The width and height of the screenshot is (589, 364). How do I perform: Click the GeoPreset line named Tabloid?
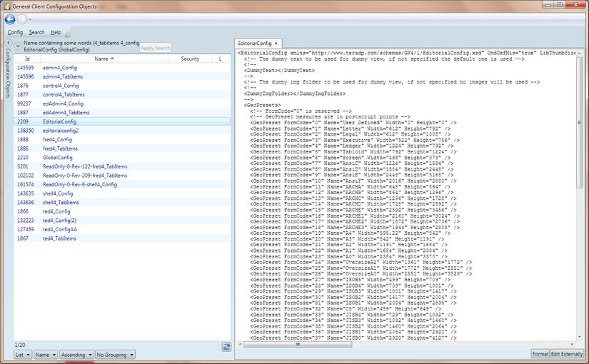[x=353, y=152]
